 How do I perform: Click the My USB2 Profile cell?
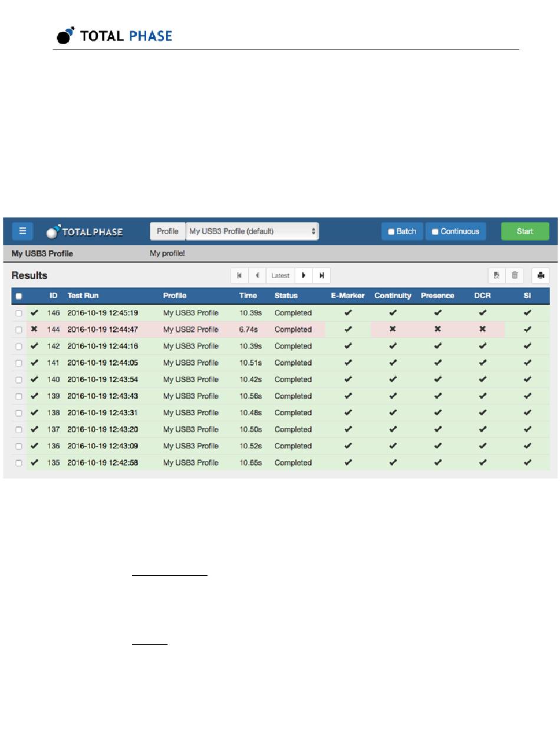pos(191,329)
